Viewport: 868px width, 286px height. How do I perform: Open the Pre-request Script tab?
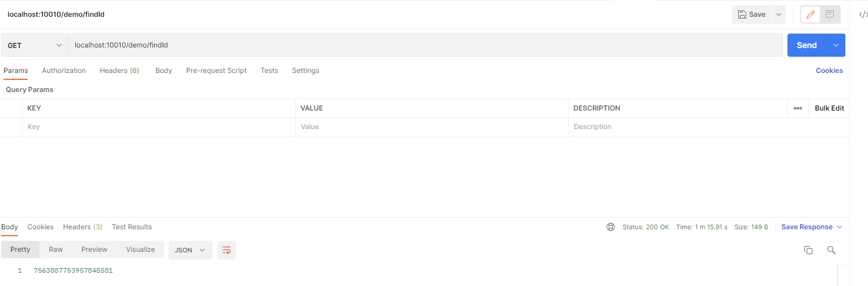click(216, 71)
